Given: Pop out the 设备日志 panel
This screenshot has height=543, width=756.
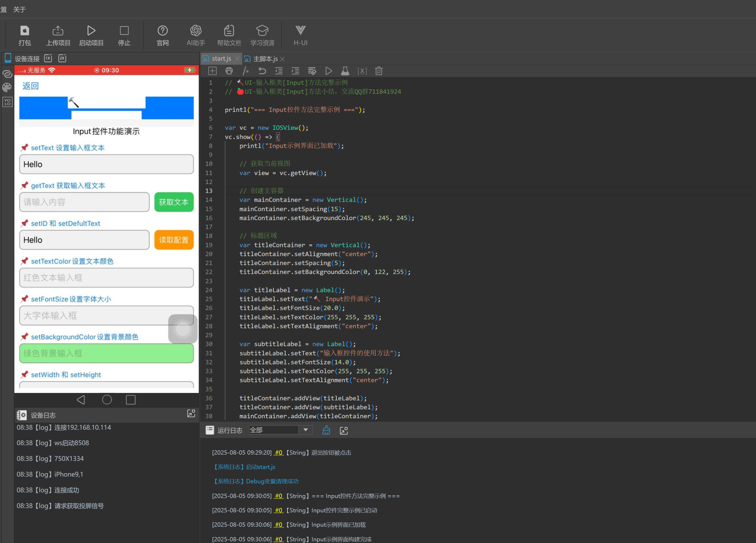Looking at the screenshot, I should coord(191,414).
